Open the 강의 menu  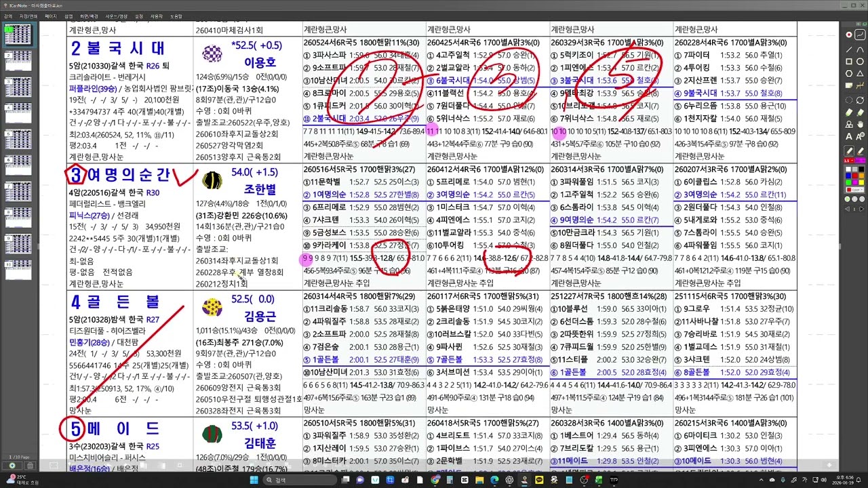point(8,15)
